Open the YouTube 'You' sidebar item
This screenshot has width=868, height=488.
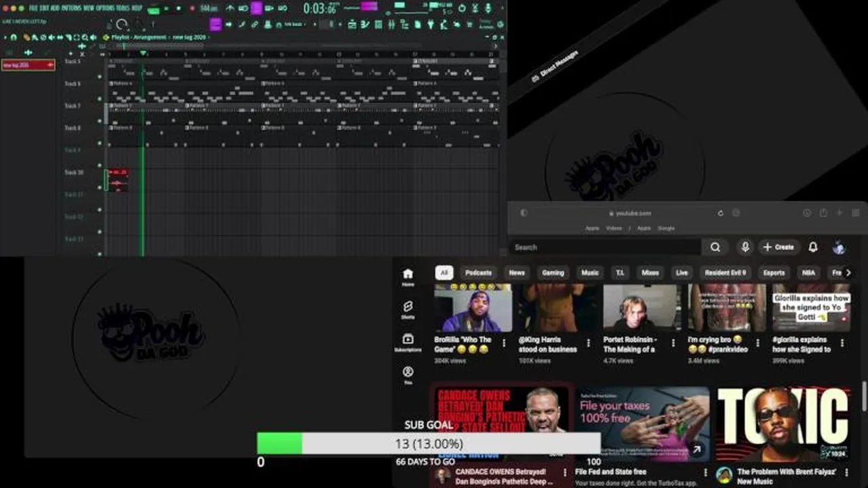pos(408,375)
